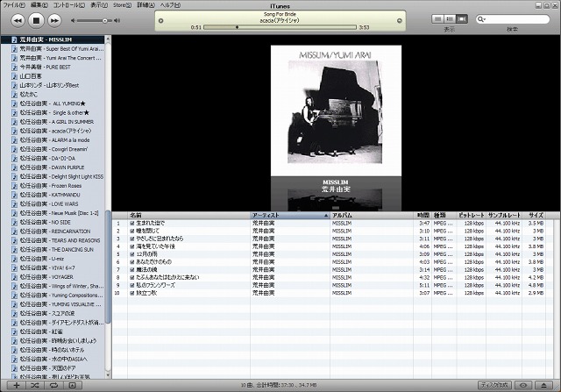
Task: Open the コントロール menu
Action: pyautogui.click(x=69, y=5)
